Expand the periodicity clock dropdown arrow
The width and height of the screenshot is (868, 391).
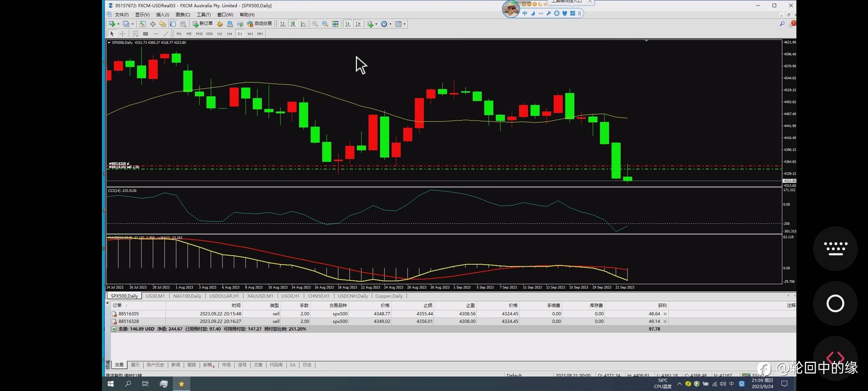click(x=390, y=24)
